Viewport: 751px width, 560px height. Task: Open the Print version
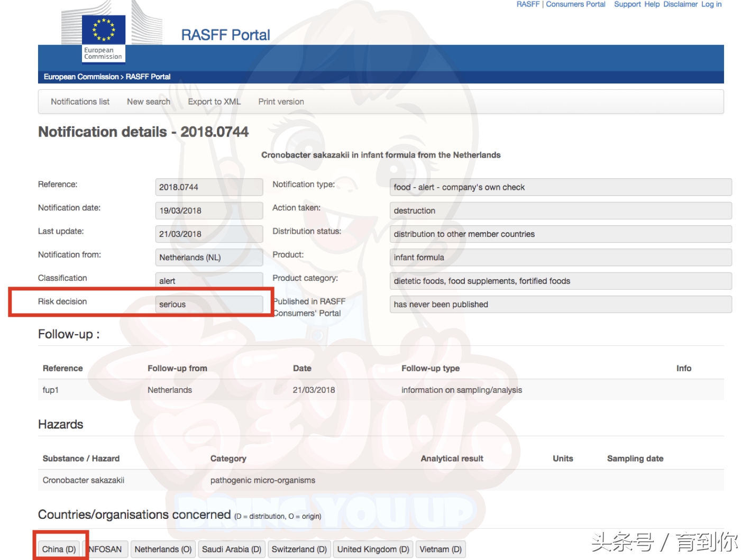(x=281, y=102)
